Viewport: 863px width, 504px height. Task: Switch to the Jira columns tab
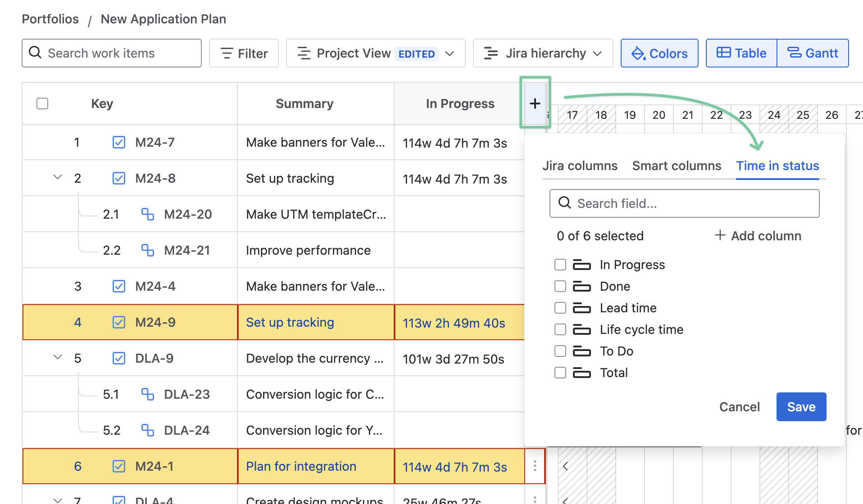(x=579, y=166)
